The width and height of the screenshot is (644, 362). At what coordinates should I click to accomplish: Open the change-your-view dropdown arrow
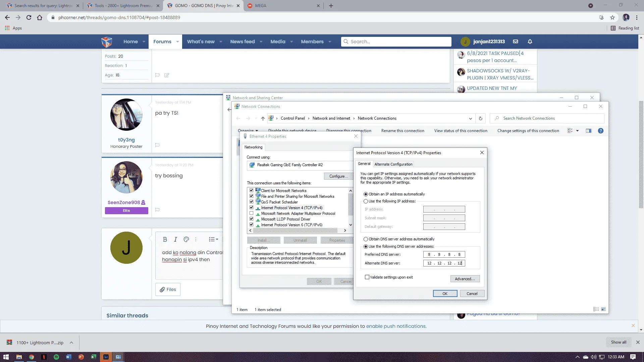coord(577,131)
